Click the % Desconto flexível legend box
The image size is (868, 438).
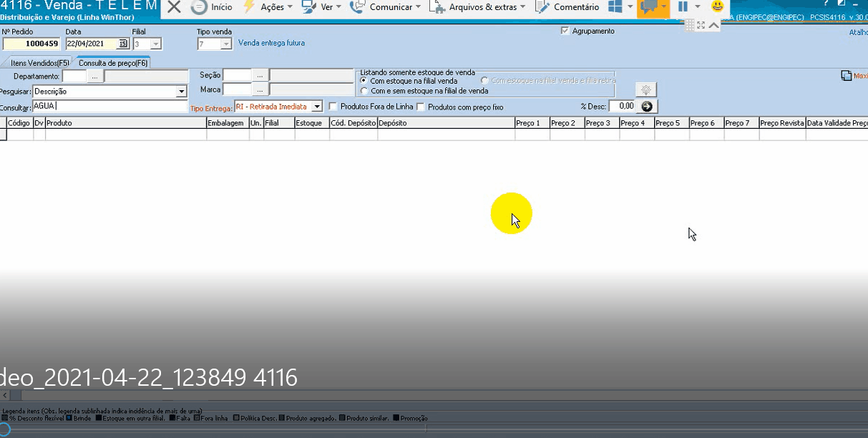(6, 418)
